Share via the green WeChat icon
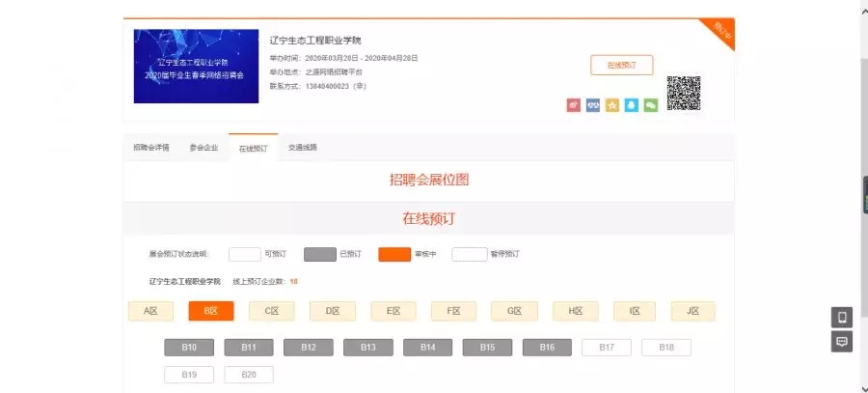The height and width of the screenshot is (393, 868). 651,105
